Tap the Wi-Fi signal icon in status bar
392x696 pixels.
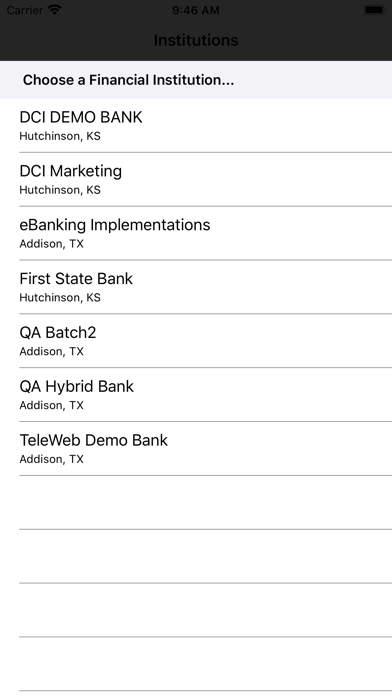(55, 10)
